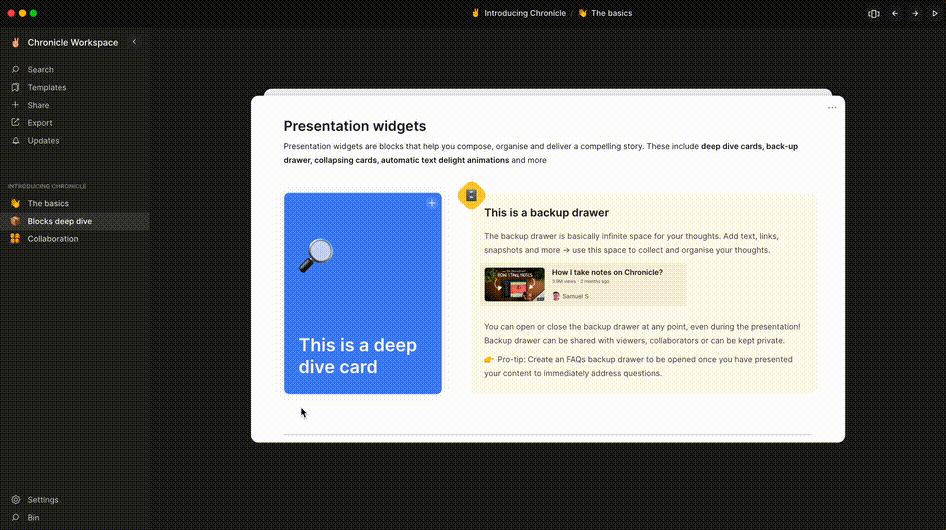Click the waving hand icon beside The basics
Image resolution: width=946 pixels, height=530 pixels.
tap(15, 203)
